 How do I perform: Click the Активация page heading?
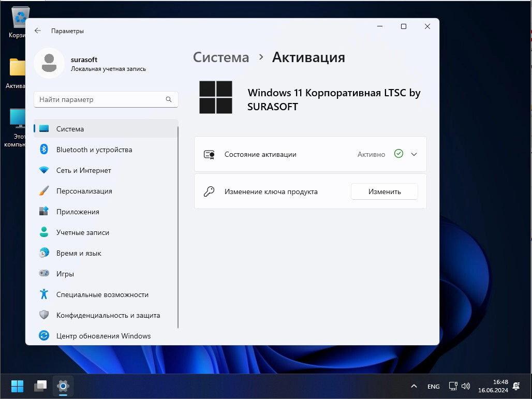[x=308, y=57]
